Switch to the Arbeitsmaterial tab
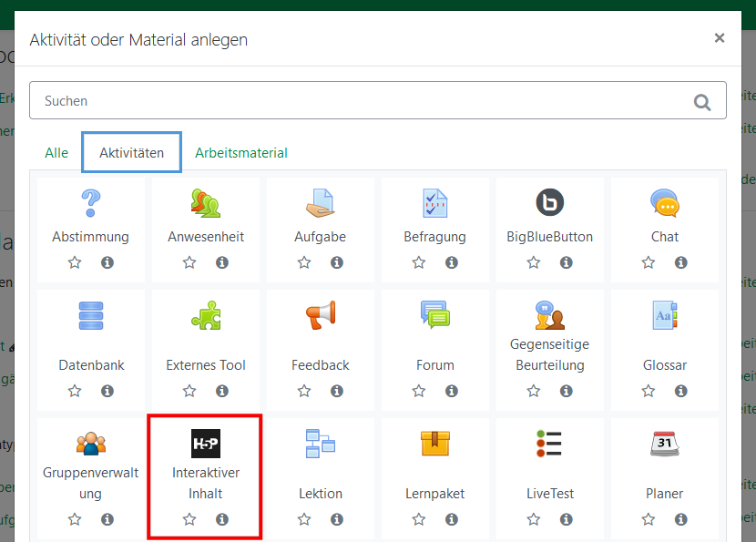Screen dimensions: 756x542 241,153
